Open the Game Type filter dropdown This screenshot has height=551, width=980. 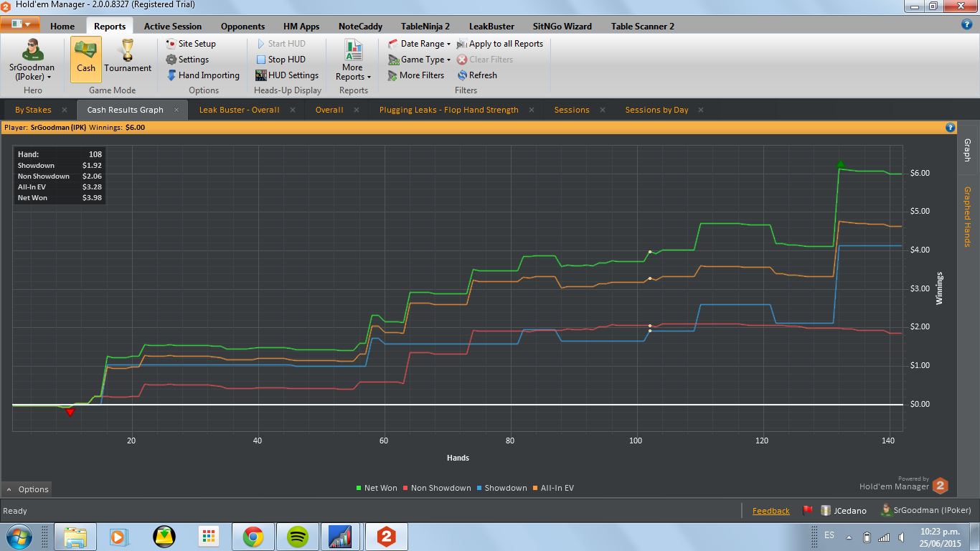point(419,60)
